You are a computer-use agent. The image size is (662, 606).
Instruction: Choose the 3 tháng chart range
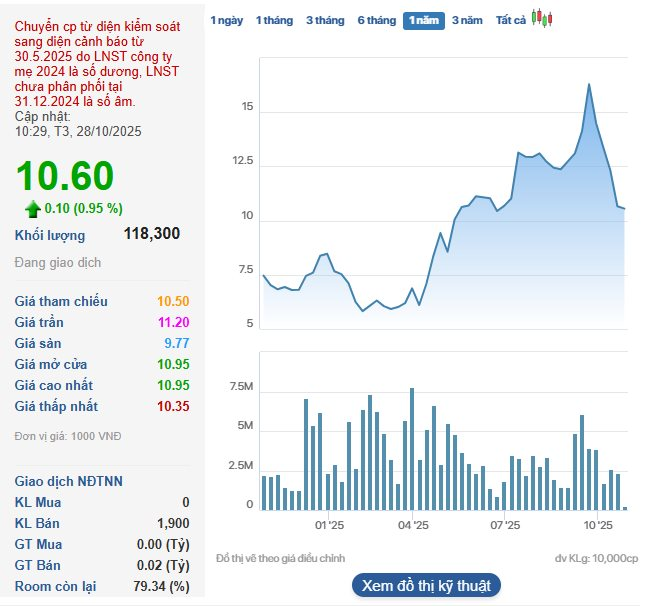324,20
